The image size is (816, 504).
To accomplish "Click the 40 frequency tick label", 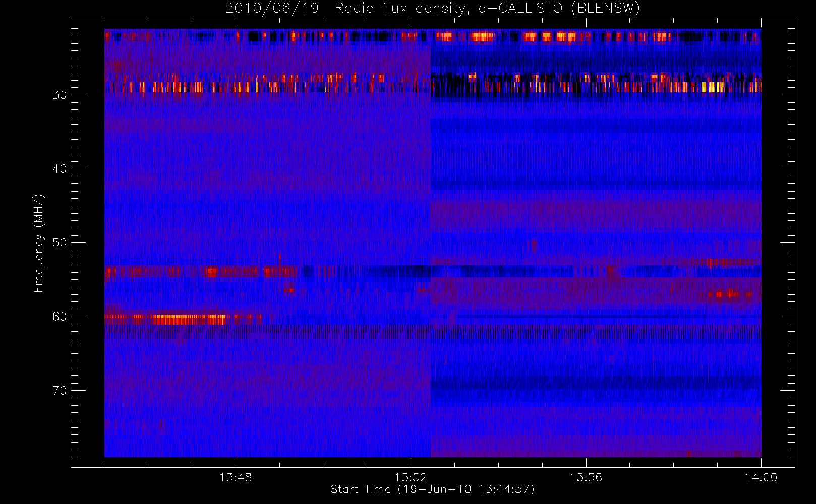I will click(x=60, y=169).
